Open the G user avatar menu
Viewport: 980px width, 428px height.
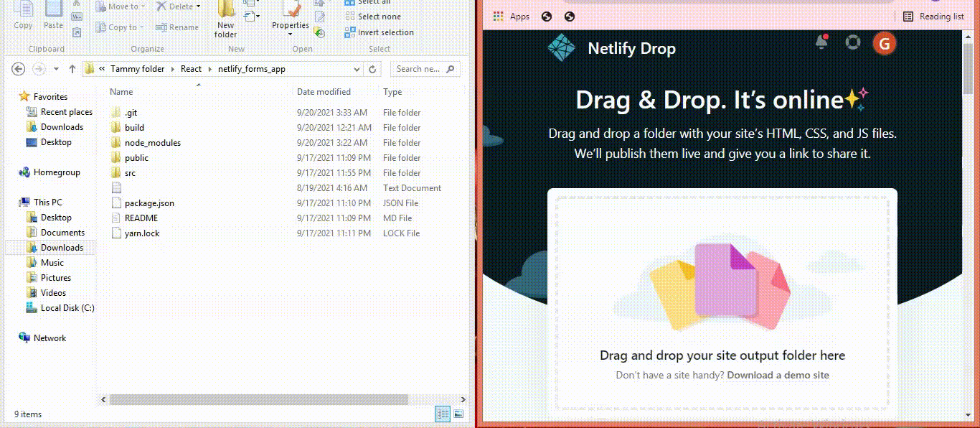tap(884, 43)
